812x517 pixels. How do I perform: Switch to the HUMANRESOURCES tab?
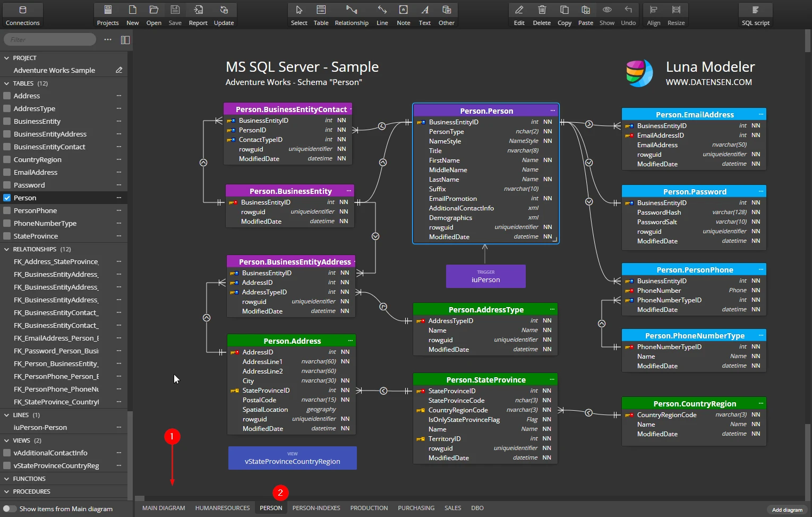[x=223, y=508]
